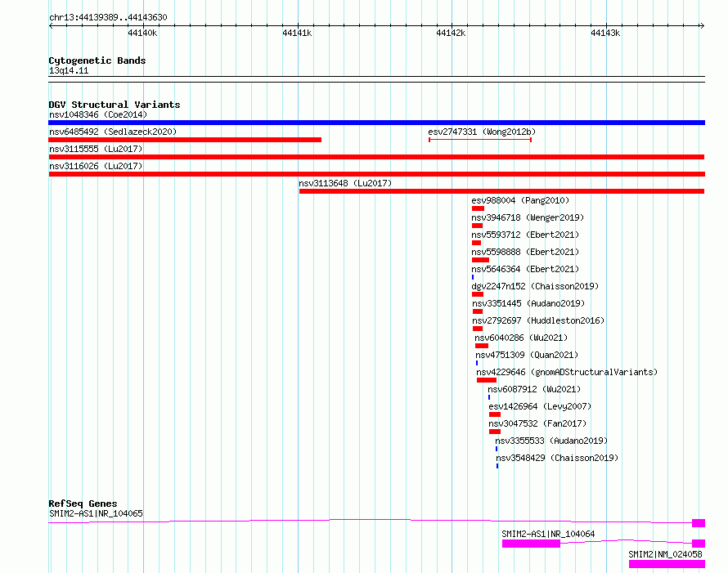Select the nsv3548429 (Chaisson2019) label
The width and height of the screenshot is (728, 573).
(557, 458)
